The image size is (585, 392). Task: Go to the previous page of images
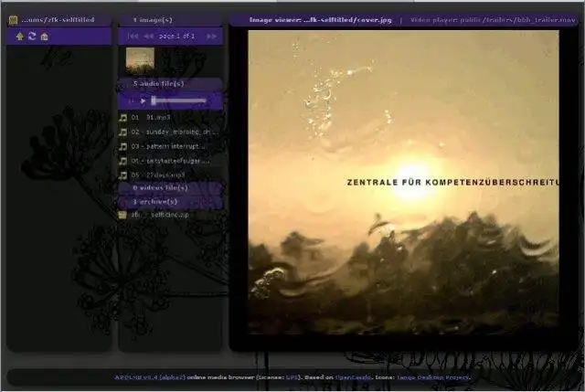click(x=149, y=37)
